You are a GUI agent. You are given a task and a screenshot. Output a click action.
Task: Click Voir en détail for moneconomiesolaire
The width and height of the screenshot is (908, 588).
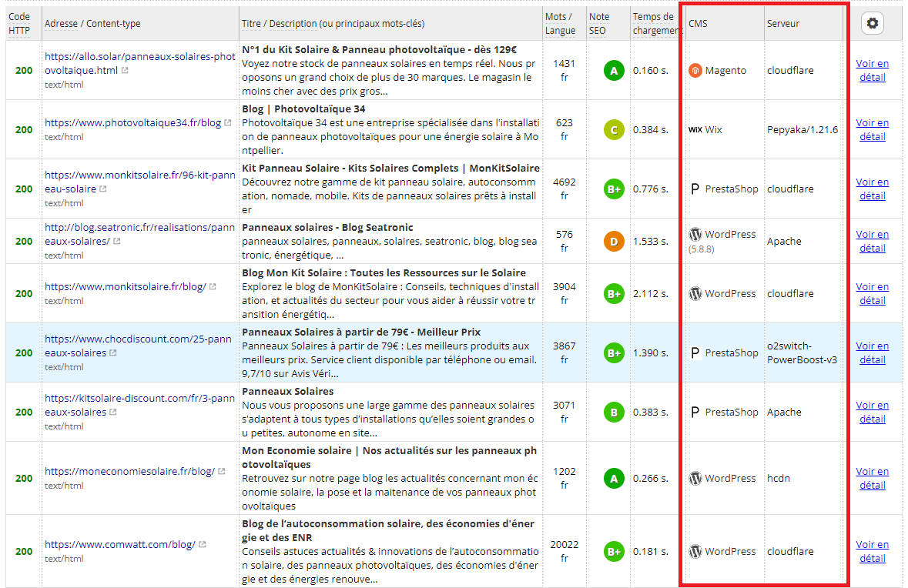pos(872,478)
